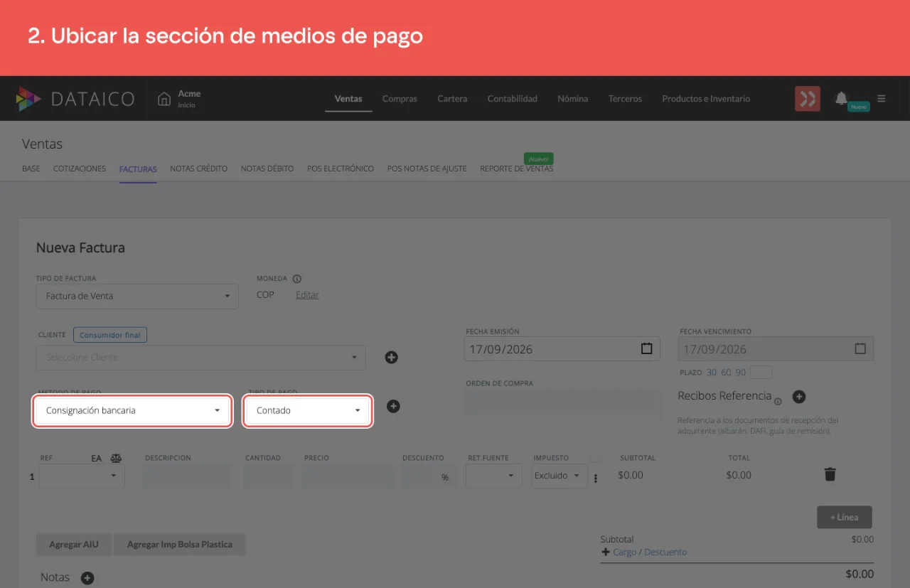Switch to Notas Crédito tab

(199, 169)
